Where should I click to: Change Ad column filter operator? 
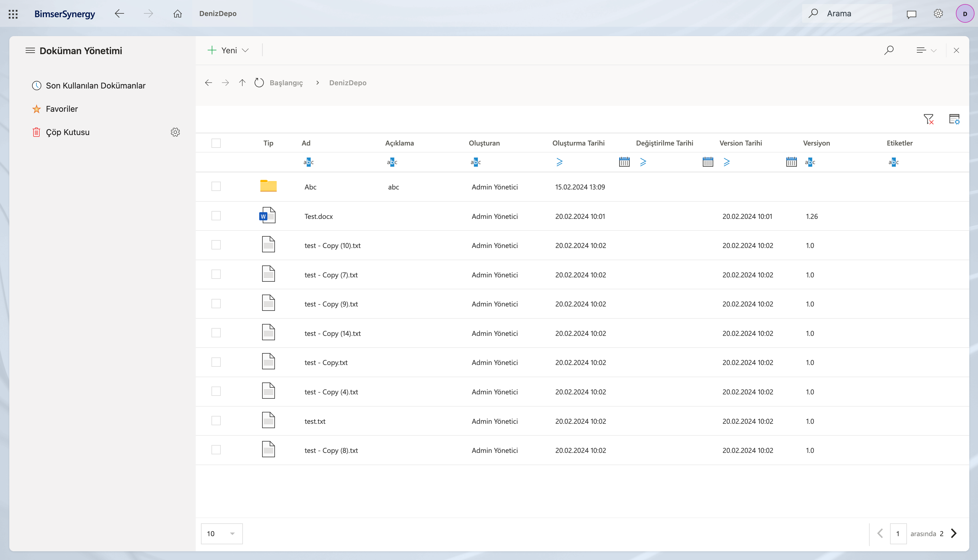308,162
